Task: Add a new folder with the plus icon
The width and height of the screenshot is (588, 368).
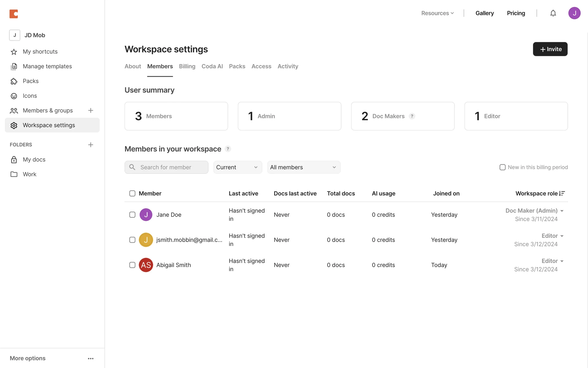Action: coord(91,145)
